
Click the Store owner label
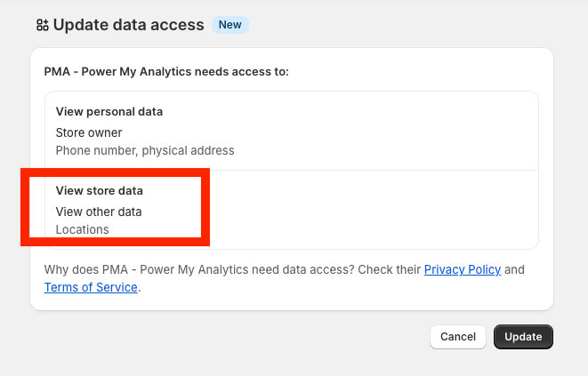pos(89,132)
